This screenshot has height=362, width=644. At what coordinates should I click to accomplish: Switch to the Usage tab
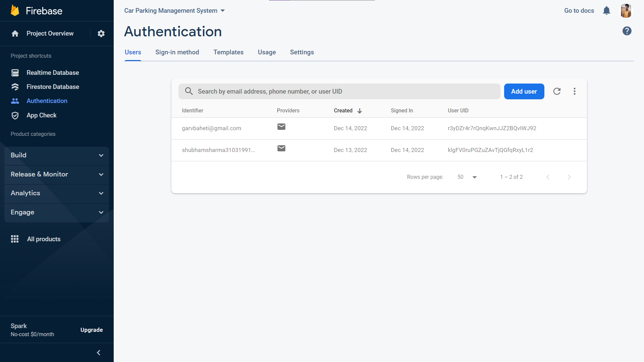pos(267,52)
